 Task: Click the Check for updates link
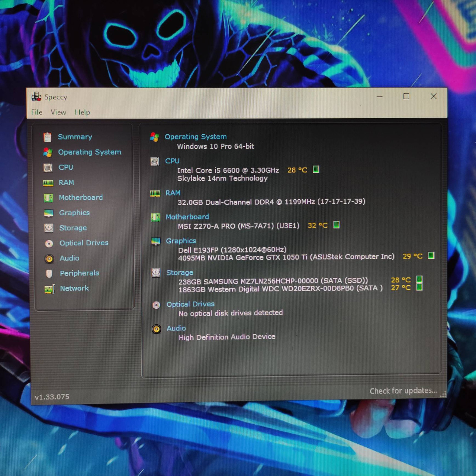click(x=403, y=391)
